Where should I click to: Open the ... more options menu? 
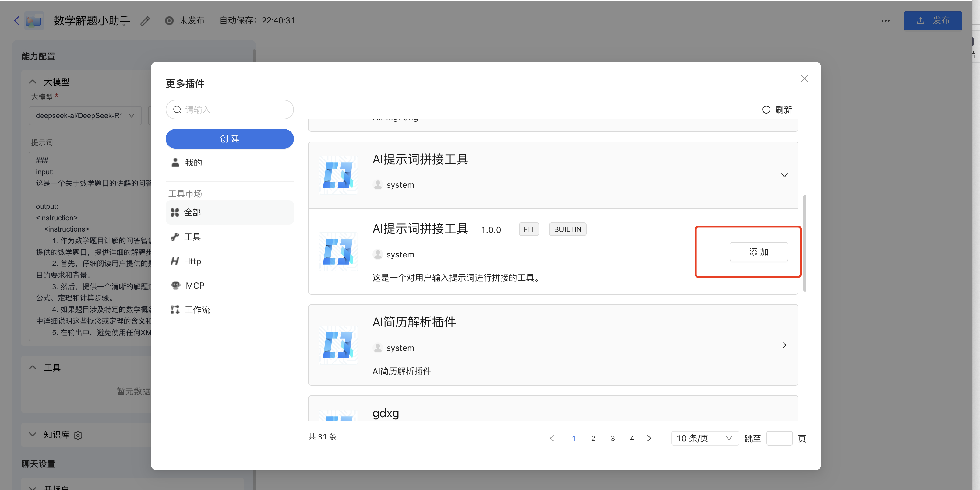pyautogui.click(x=885, y=20)
